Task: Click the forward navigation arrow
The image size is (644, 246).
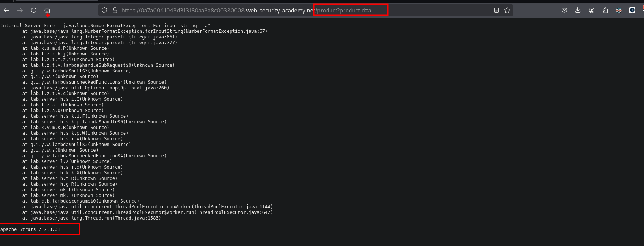Action: coord(20,10)
